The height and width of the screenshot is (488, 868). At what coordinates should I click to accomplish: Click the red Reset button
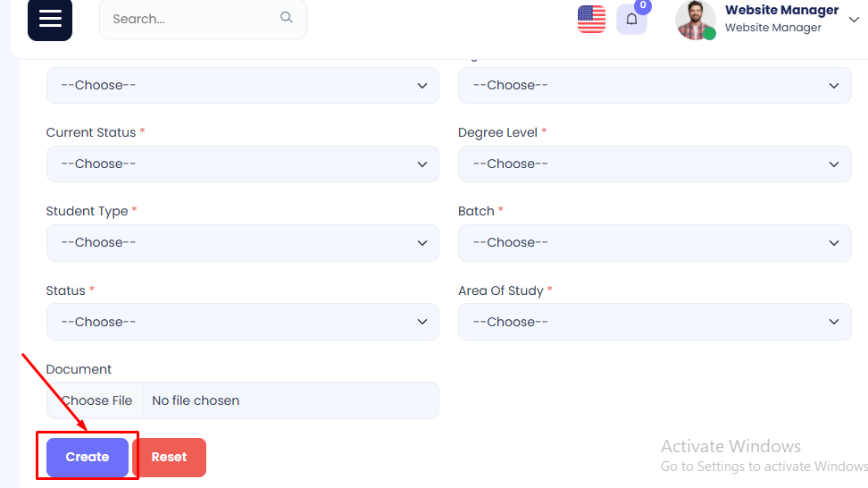pyautogui.click(x=169, y=457)
